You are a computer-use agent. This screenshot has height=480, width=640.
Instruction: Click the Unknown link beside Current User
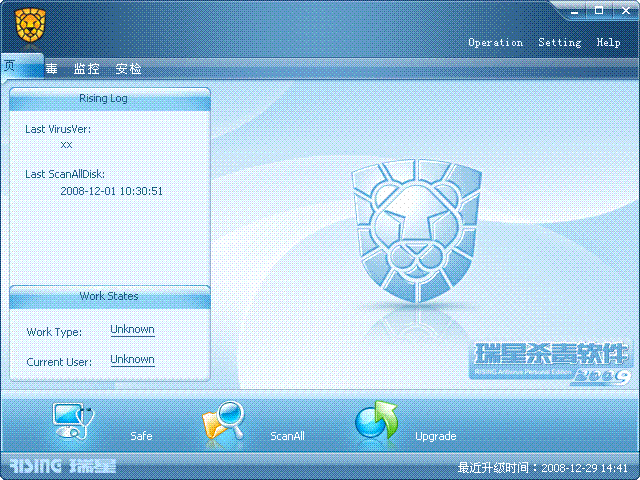(x=132, y=360)
